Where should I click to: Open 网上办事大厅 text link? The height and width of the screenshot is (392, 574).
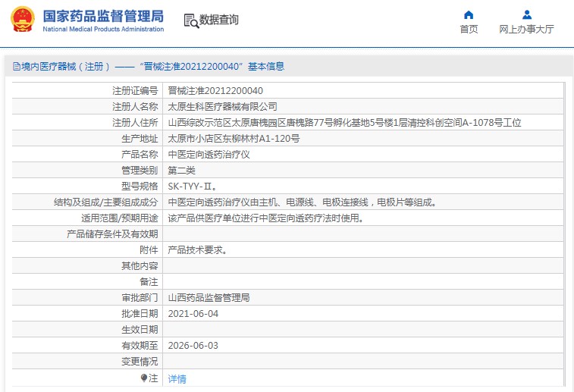[526, 30]
